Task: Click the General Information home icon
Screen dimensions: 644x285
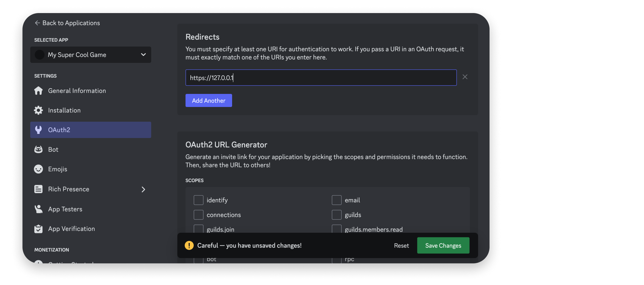Action: pos(38,91)
